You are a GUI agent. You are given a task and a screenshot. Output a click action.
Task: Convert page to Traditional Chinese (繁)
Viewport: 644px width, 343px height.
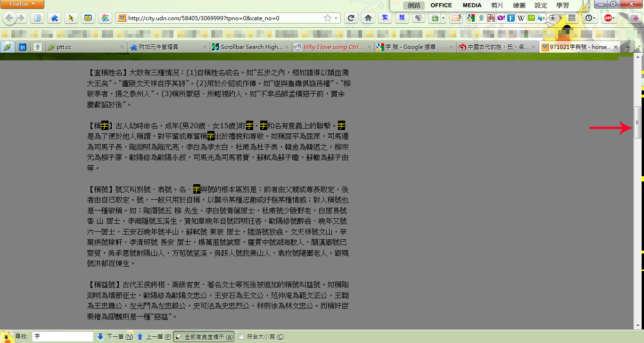point(385,18)
